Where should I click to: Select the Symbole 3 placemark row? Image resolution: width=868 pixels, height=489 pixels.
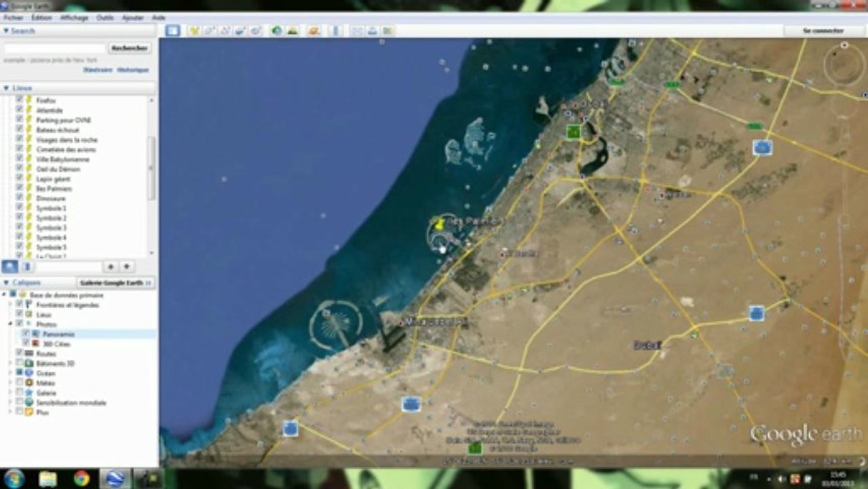tap(51, 228)
